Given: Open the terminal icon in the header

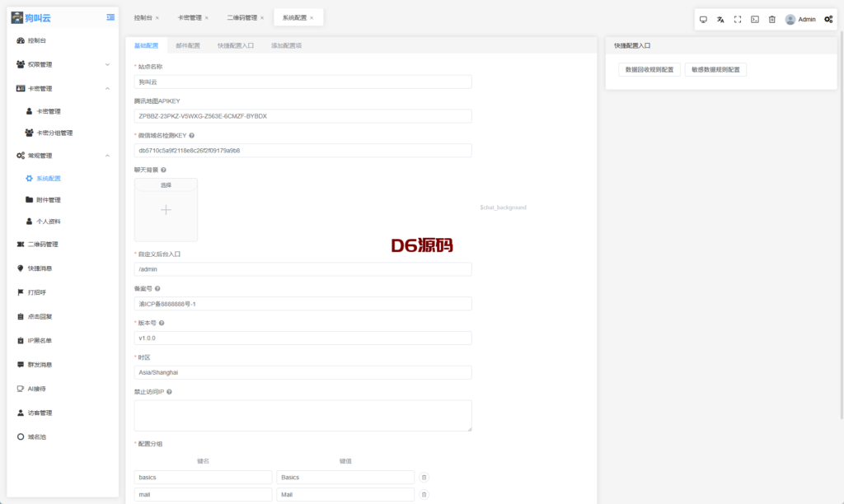Looking at the screenshot, I should point(755,19).
